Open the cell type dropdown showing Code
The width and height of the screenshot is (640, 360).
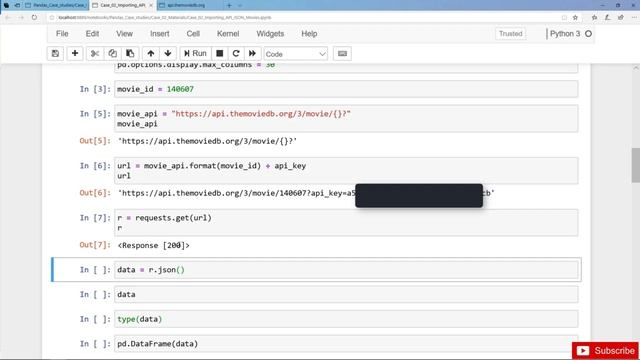click(296, 54)
